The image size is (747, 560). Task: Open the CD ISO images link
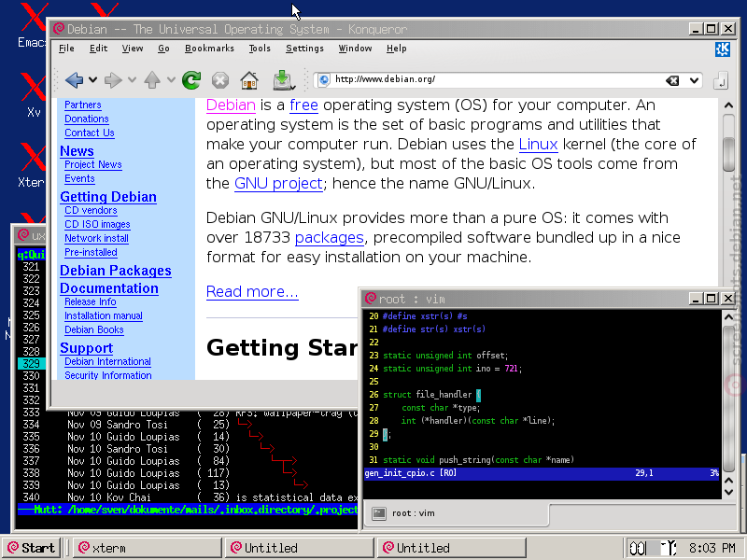[98, 224]
